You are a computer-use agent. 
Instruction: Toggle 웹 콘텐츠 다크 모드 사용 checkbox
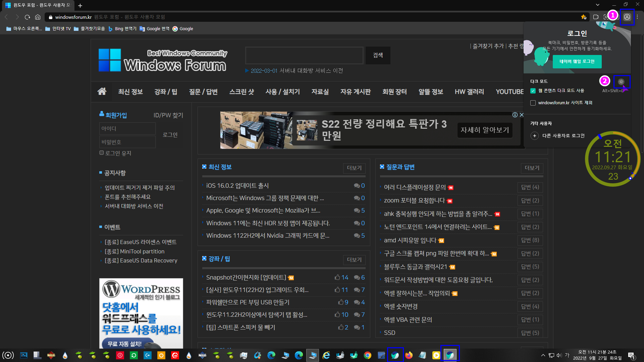pyautogui.click(x=533, y=91)
